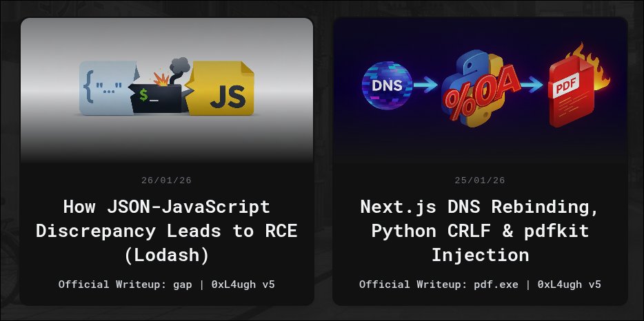Click the JSON braces file icon
Screen dimensions: 644x321
(108, 88)
